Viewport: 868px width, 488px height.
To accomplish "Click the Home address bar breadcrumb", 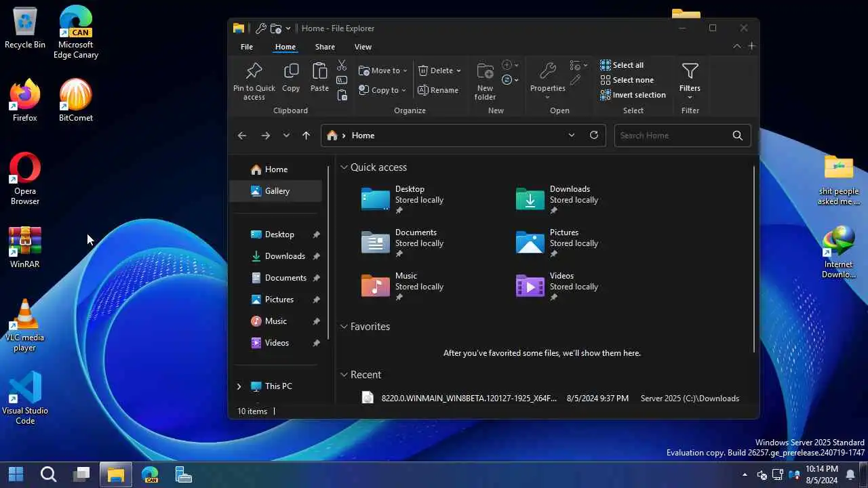I will pos(363,136).
